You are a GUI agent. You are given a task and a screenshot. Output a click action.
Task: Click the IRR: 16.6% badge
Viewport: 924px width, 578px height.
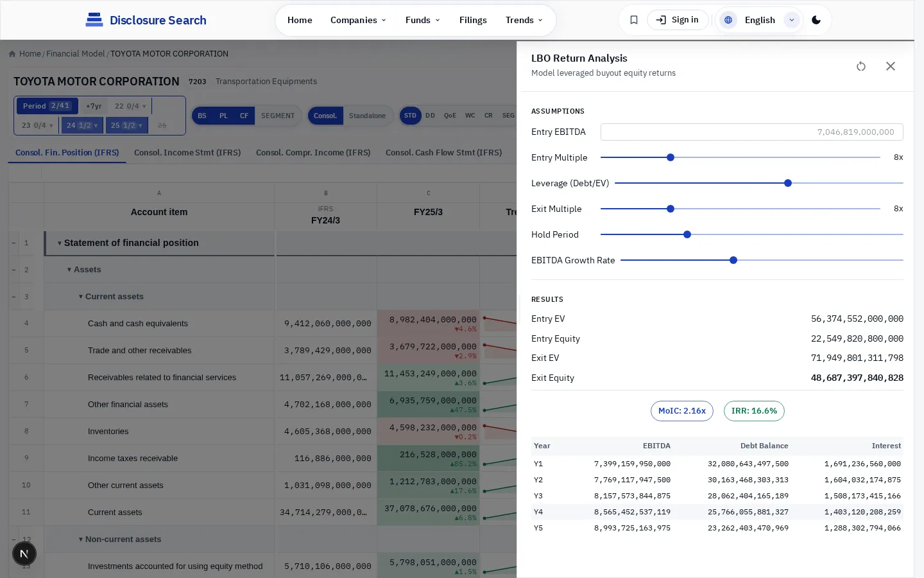(x=754, y=411)
